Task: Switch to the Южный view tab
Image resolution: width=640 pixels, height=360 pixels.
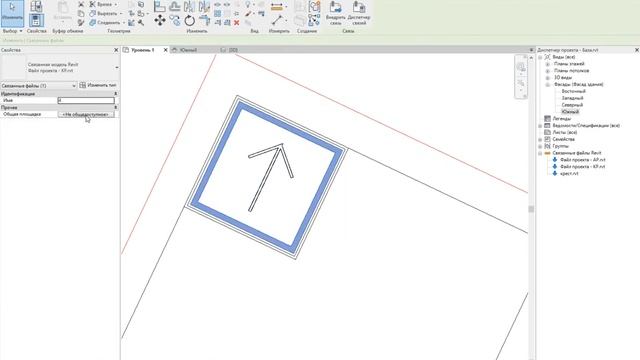Action: pos(188,50)
